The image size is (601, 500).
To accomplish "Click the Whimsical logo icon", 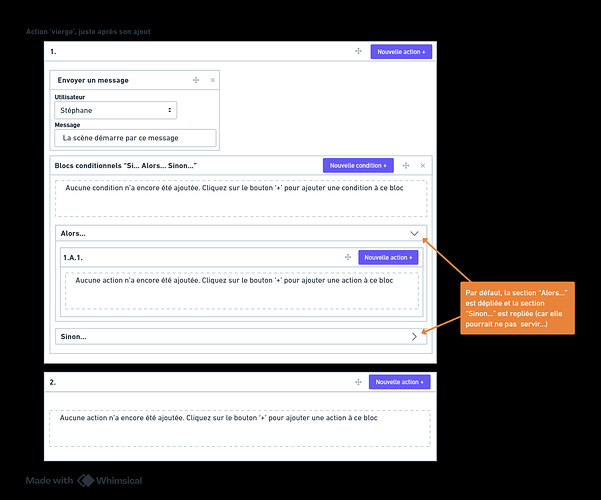I will coord(86,481).
